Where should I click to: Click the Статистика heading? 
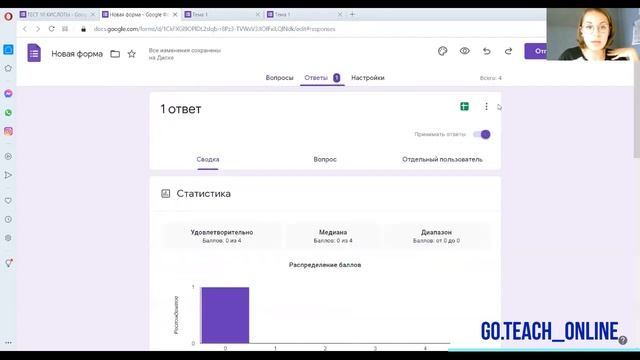203,193
